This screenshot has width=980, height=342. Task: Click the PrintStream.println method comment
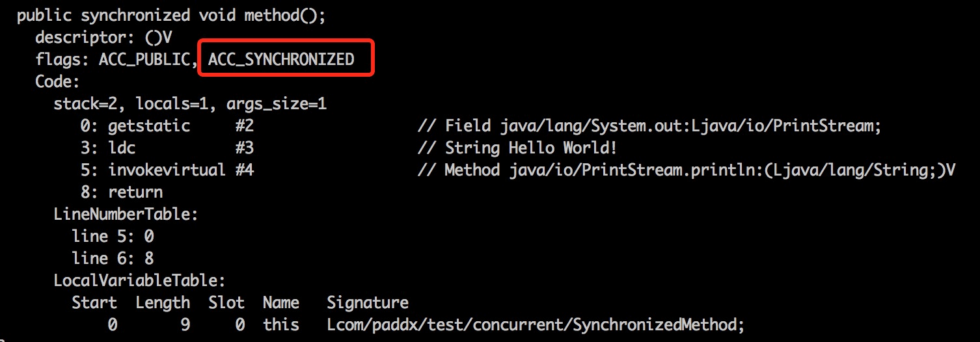(x=687, y=170)
